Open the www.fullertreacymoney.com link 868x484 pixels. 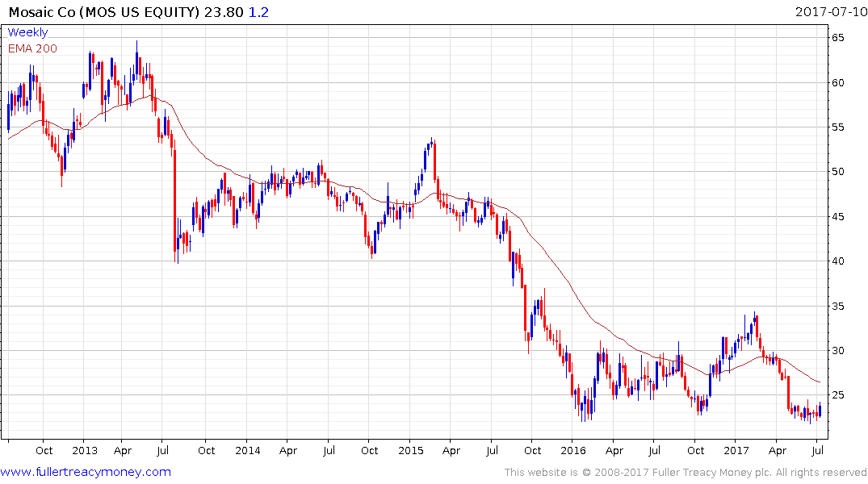point(86,472)
